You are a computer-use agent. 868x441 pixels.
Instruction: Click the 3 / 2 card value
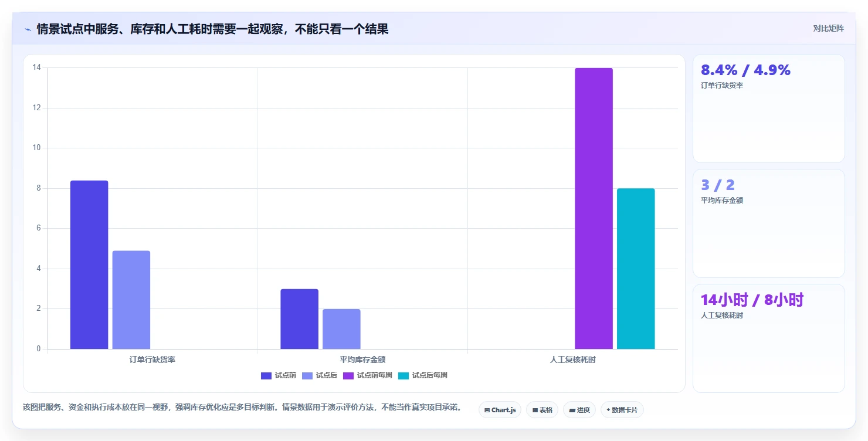click(x=718, y=185)
